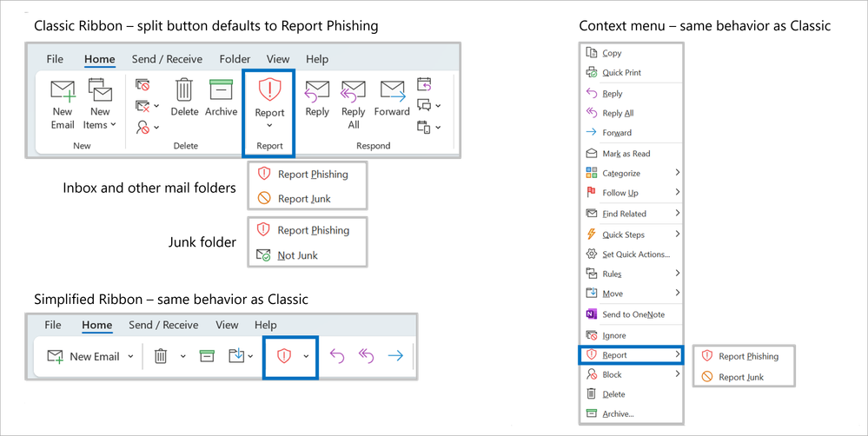Click the Delete trash icon in Simplified Ribbon

click(161, 356)
